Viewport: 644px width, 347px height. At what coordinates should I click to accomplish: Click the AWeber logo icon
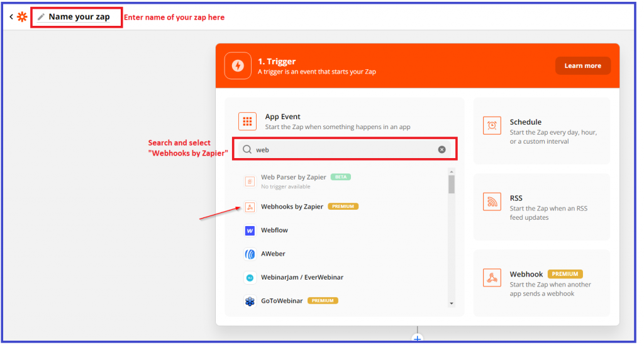tap(250, 254)
